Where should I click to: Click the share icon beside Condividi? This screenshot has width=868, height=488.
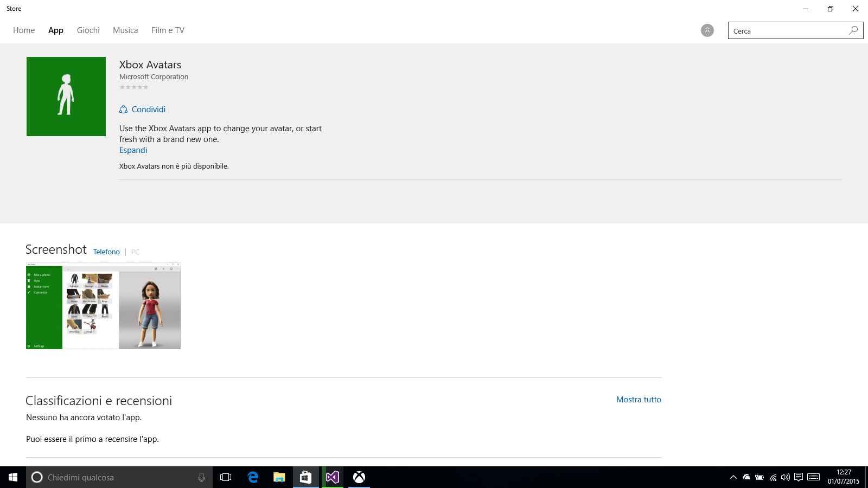click(x=123, y=110)
